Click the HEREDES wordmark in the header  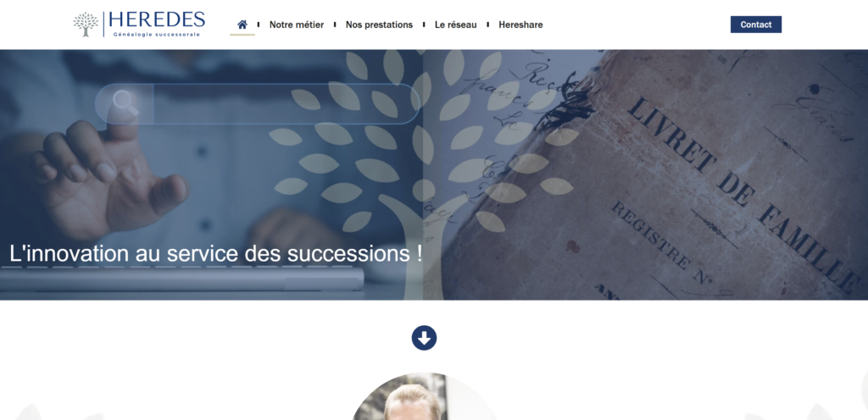coord(157,19)
